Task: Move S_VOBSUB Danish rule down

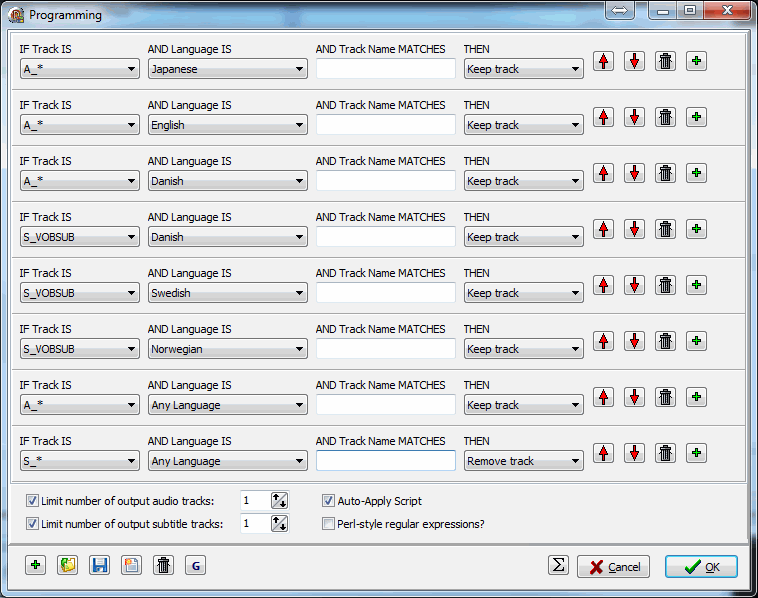Action: (634, 229)
